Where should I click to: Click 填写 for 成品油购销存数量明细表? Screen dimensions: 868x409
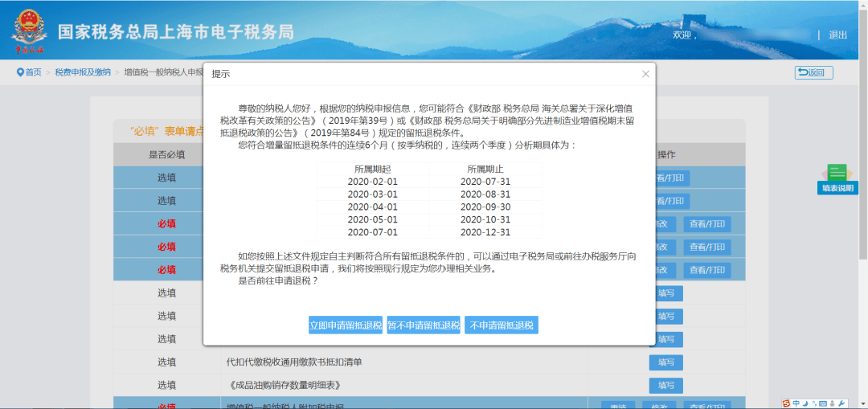pos(665,386)
